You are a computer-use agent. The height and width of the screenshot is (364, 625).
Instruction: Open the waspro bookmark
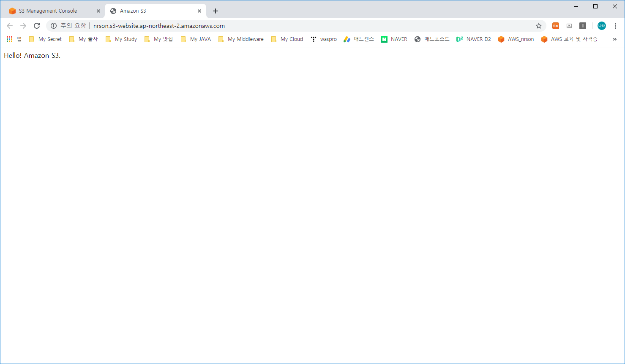click(324, 39)
